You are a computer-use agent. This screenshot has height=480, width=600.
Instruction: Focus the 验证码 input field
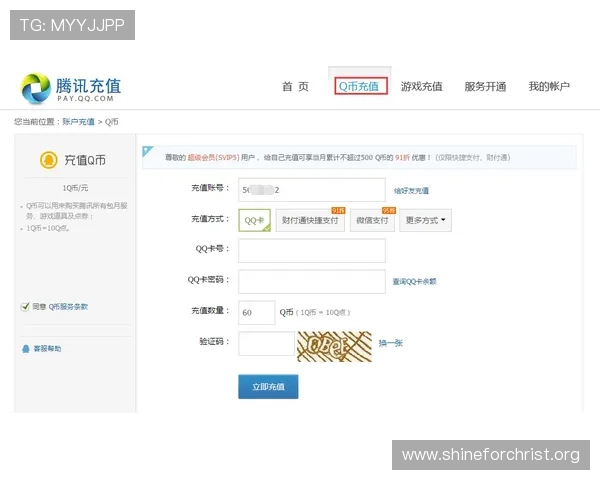[x=266, y=343]
